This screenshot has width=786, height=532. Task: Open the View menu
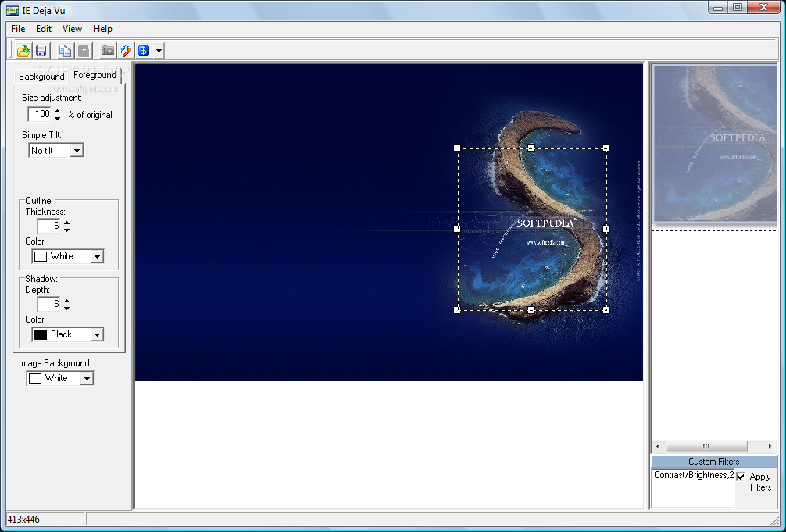pyautogui.click(x=72, y=29)
